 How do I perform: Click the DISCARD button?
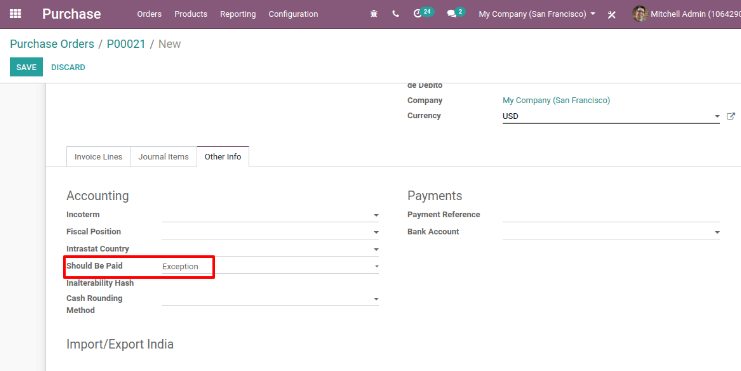68,67
